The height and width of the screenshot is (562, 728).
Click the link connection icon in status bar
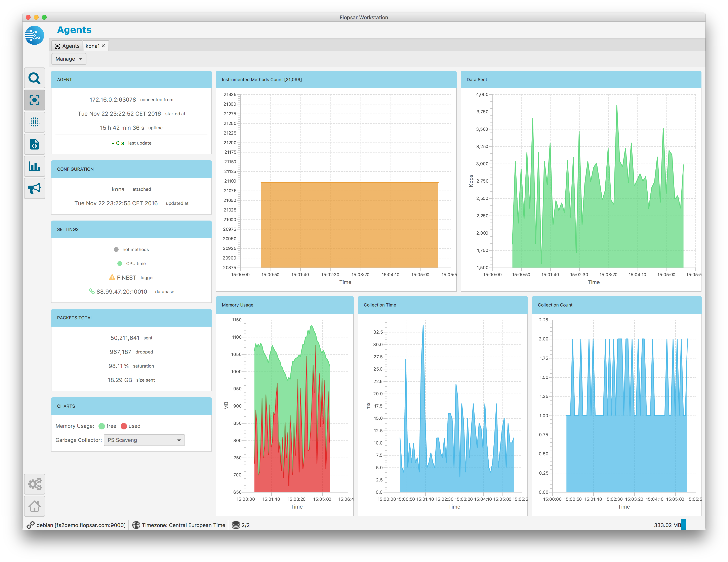click(x=31, y=525)
